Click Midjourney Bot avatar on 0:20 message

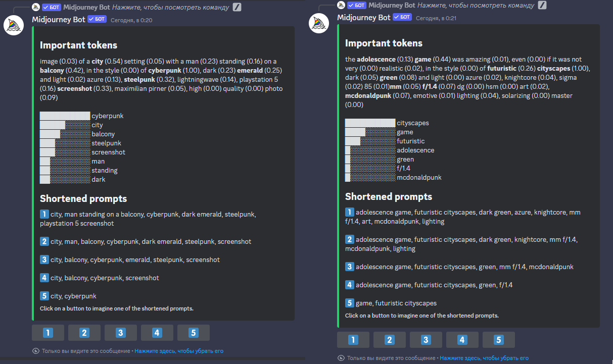(14, 25)
